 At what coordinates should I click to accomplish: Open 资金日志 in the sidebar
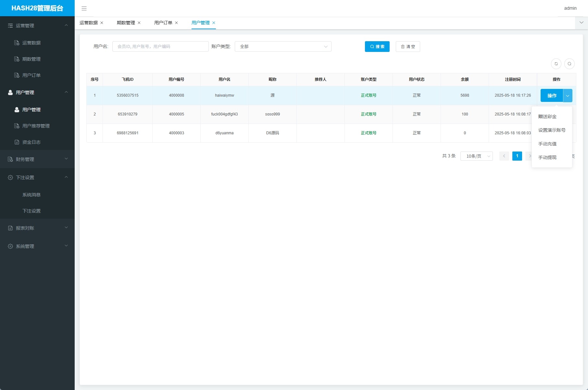coord(31,142)
